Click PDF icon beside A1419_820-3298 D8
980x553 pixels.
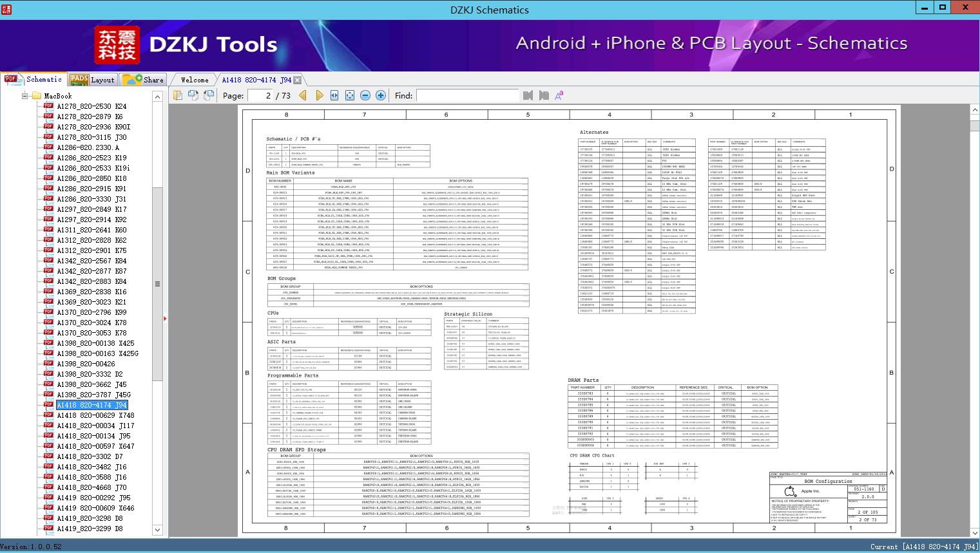(x=48, y=518)
